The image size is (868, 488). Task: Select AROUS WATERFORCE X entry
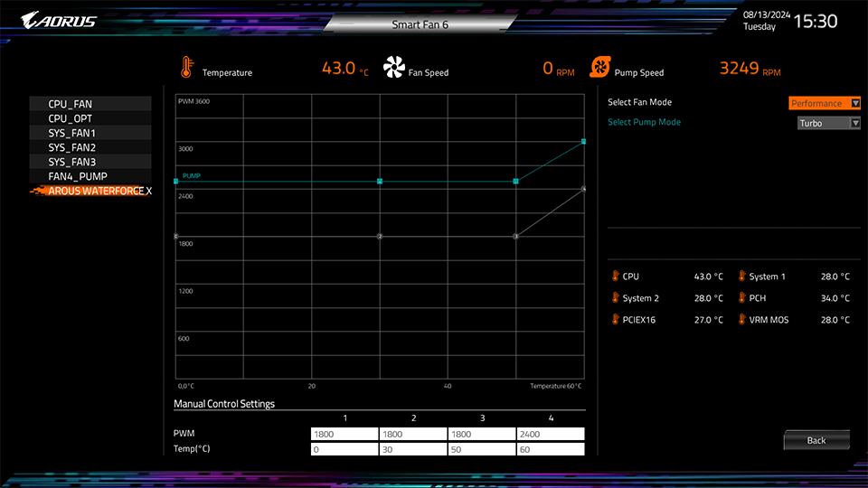(x=90, y=191)
